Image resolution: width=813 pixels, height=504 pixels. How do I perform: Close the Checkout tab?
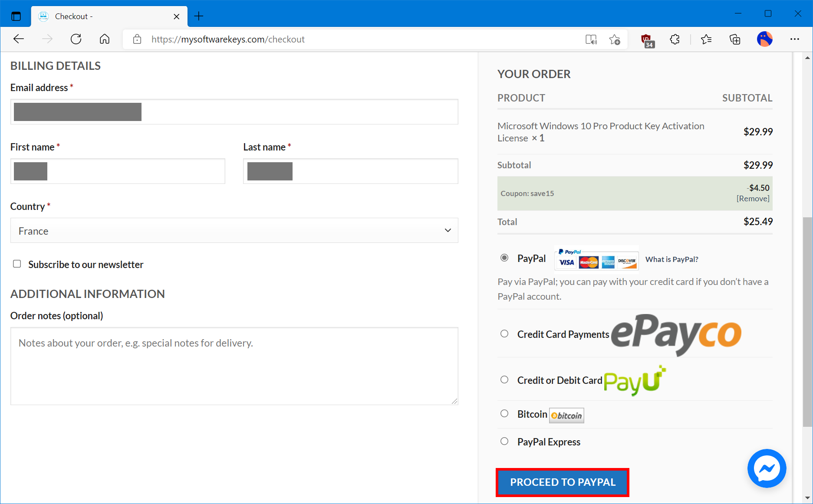tap(176, 16)
